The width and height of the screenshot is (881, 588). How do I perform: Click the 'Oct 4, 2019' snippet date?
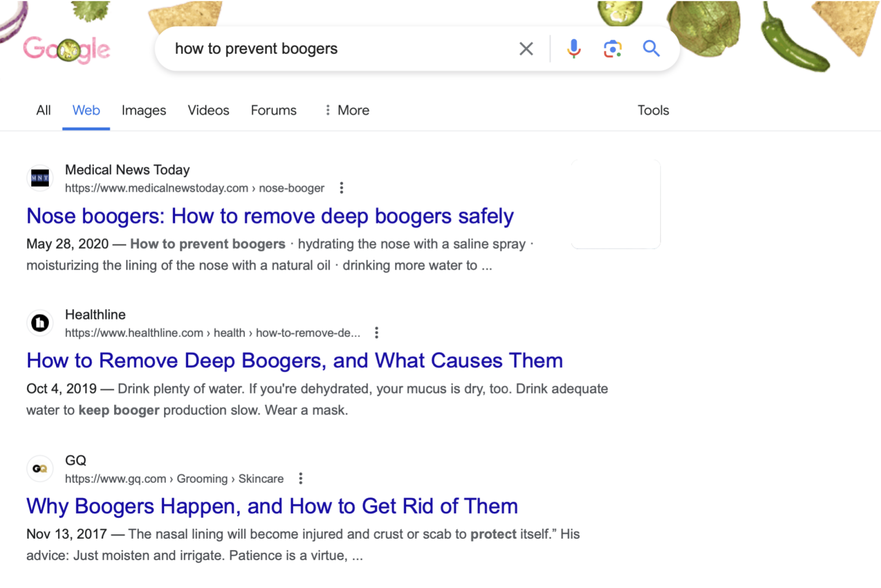[x=61, y=388]
